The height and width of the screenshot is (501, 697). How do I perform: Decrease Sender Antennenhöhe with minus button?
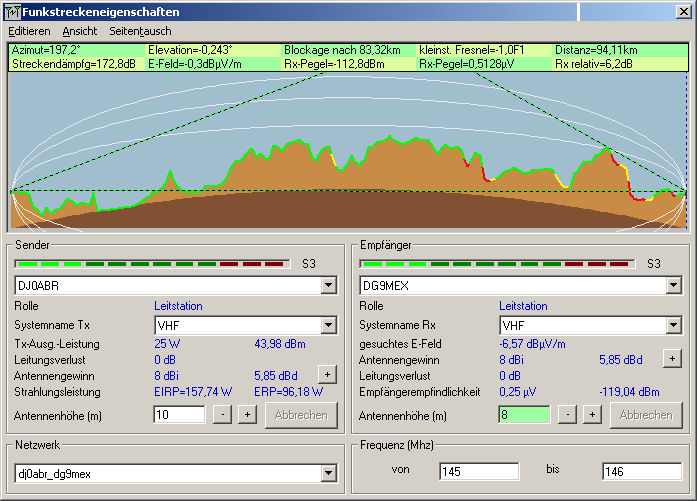[x=222, y=415]
